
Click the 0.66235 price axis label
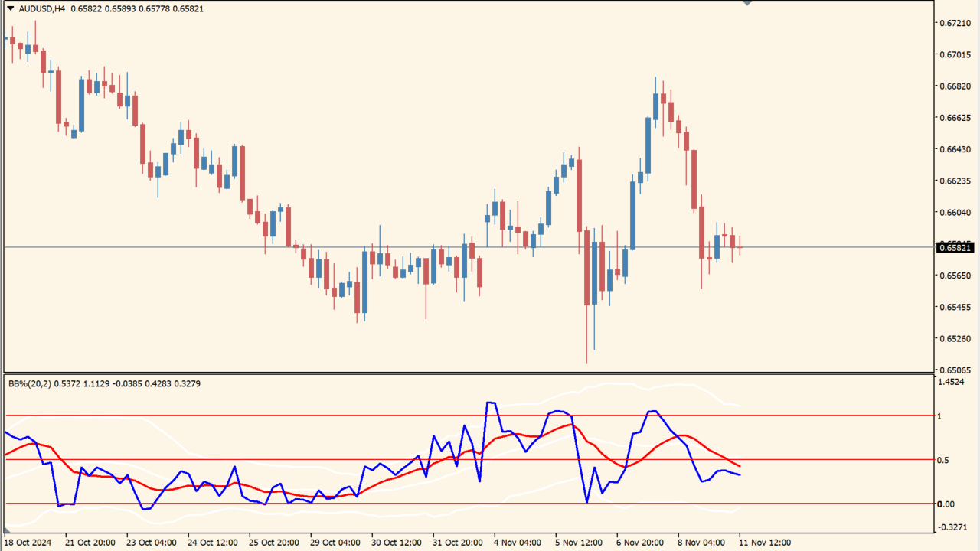coord(954,181)
